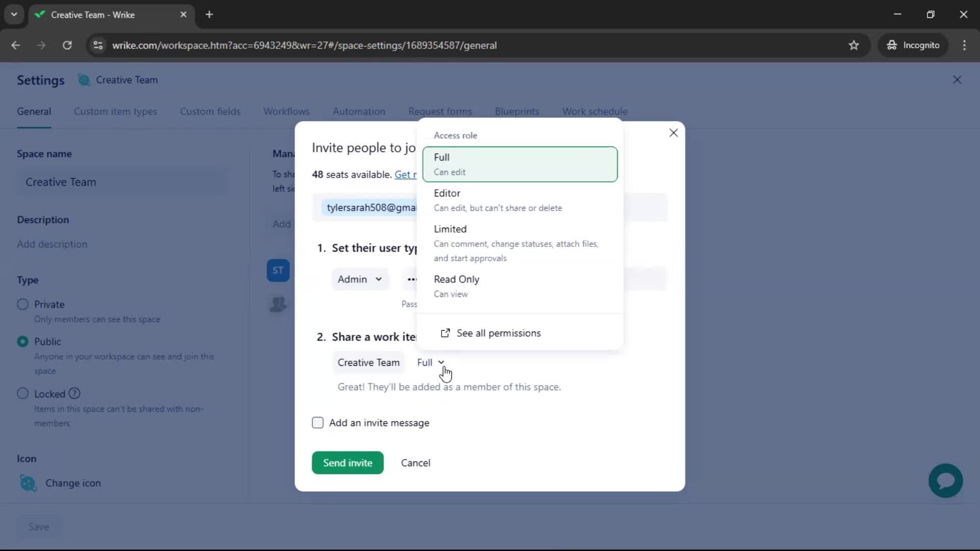Viewport: 980px width, 551px height.
Task: Click the Creative Team work item chip
Action: point(369,362)
